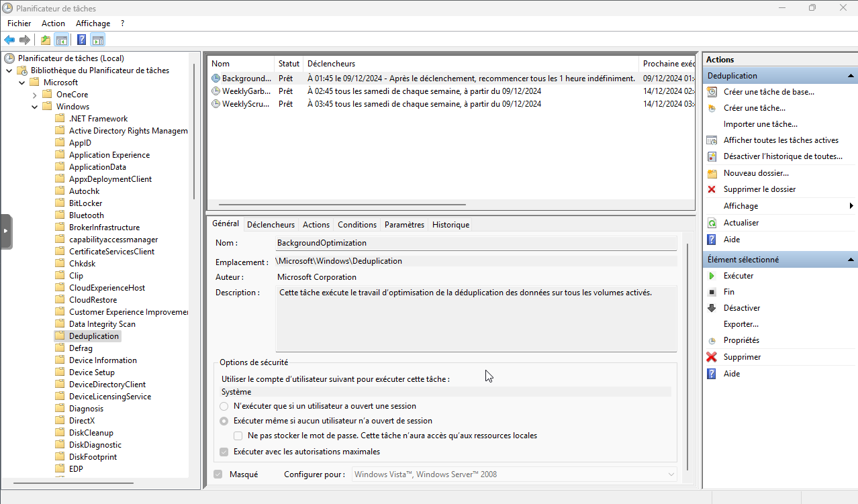Click the Actualiser refresh icon
This screenshot has width=858, height=504.
[712, 223]
